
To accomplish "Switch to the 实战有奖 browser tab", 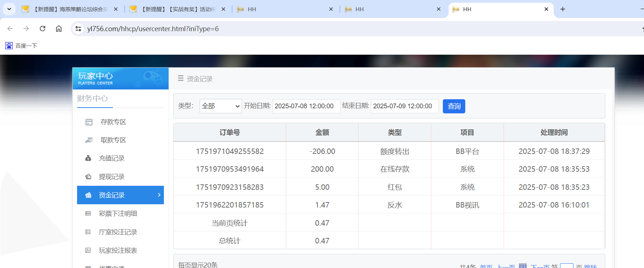I will 175,9.
